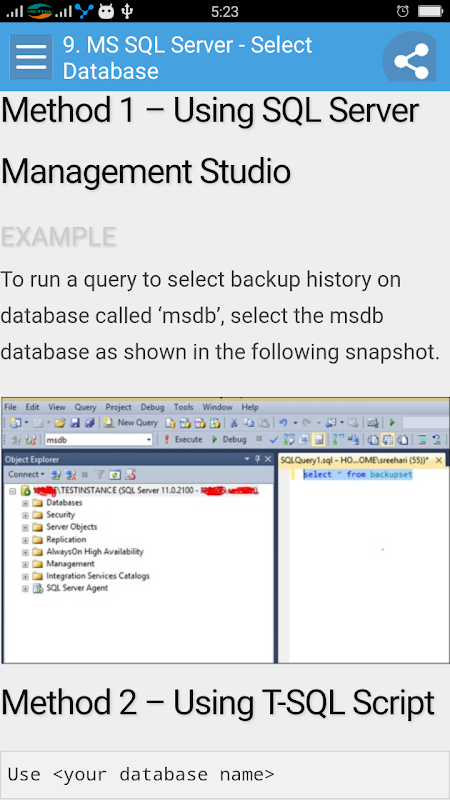Click the Filter funnel in Object Explorer
This screenshot has width=450, height=800.
[x=101, y=474]
